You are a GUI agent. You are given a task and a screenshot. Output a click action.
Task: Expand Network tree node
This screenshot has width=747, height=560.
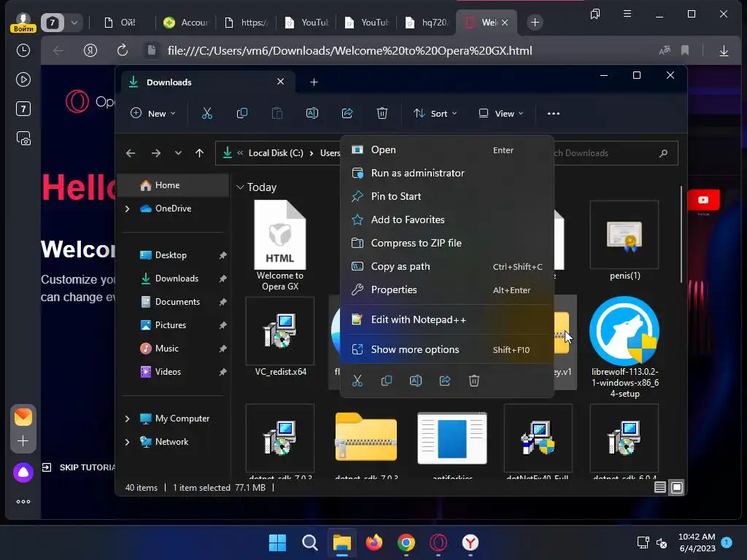127,442
